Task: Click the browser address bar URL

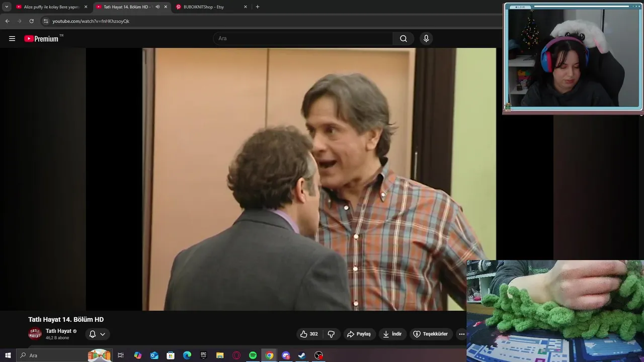Action: click(91, 21)
